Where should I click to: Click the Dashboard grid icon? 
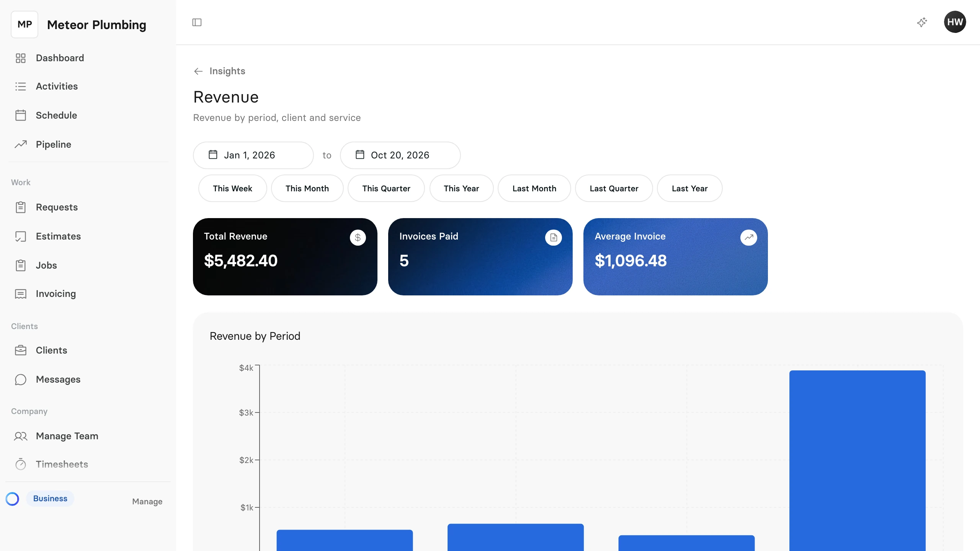(x=21, y=58)
